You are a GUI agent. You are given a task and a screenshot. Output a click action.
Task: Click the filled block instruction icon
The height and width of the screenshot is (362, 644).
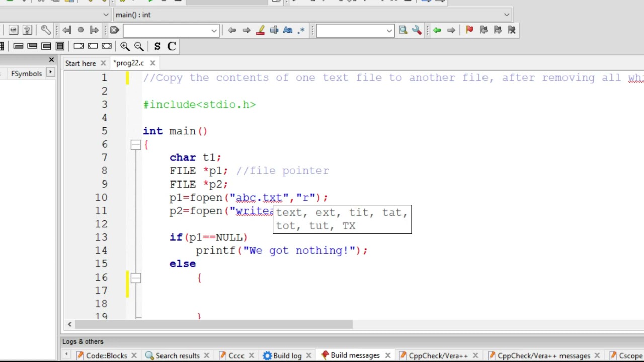click(x=60, y=46)
